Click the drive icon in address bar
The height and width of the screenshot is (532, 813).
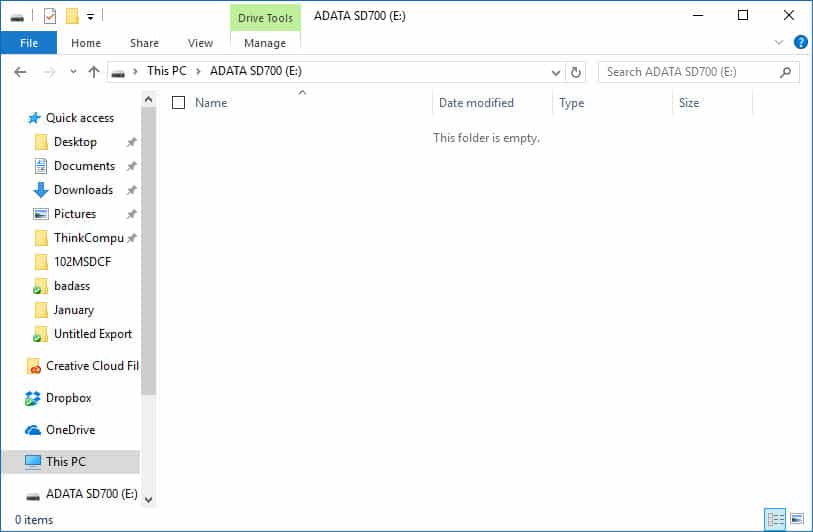[x=118, y=73]
